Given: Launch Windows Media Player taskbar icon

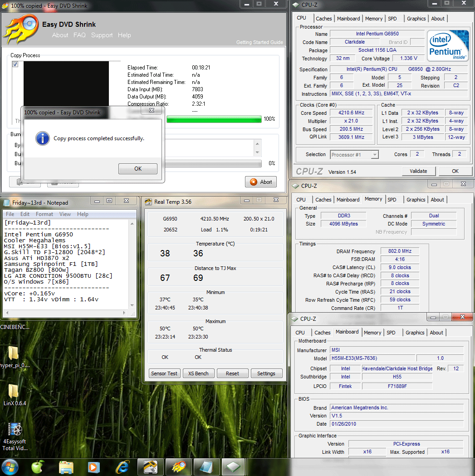Looking at the screenshot, I should coord(94,467).
